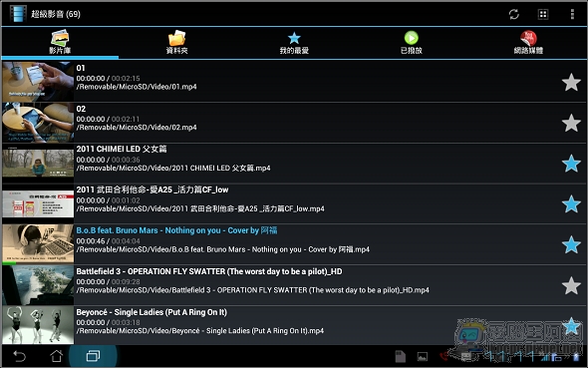The width and height of the screenshot is (588, 368).
Task: Select the title text 01
Action: coord(81,68)
